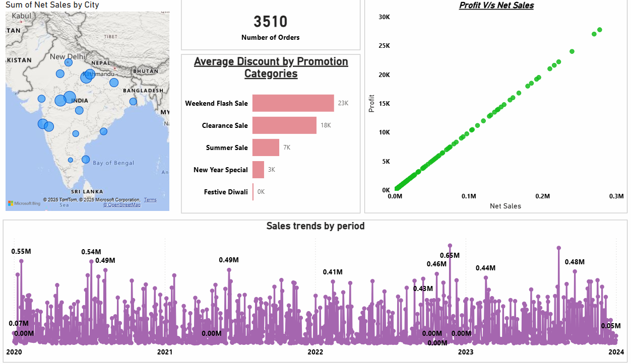Open the OpenStreetMap attribution link
Viewport: 631px width, 364px height.
click(x=122, y=205)
